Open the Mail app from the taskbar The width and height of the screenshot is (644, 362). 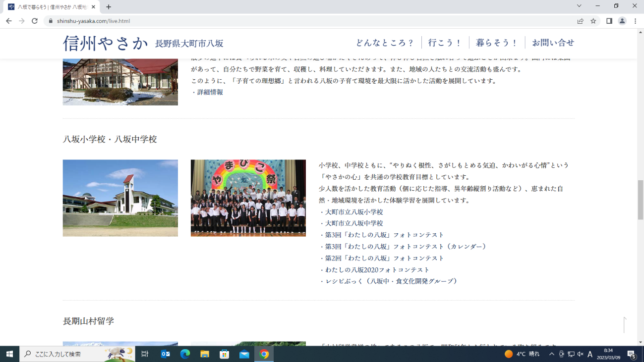244,354
